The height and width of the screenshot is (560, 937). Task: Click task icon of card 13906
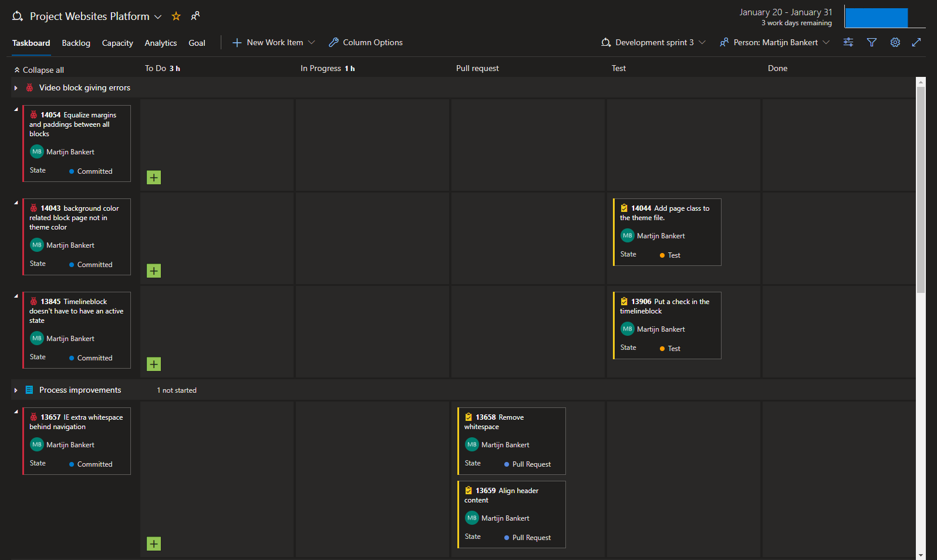click(624, 301)
